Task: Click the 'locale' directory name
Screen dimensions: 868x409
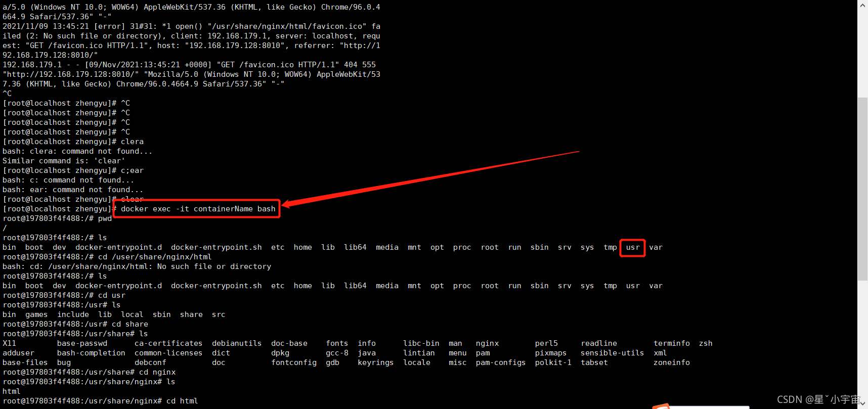Action: point(417,362)
